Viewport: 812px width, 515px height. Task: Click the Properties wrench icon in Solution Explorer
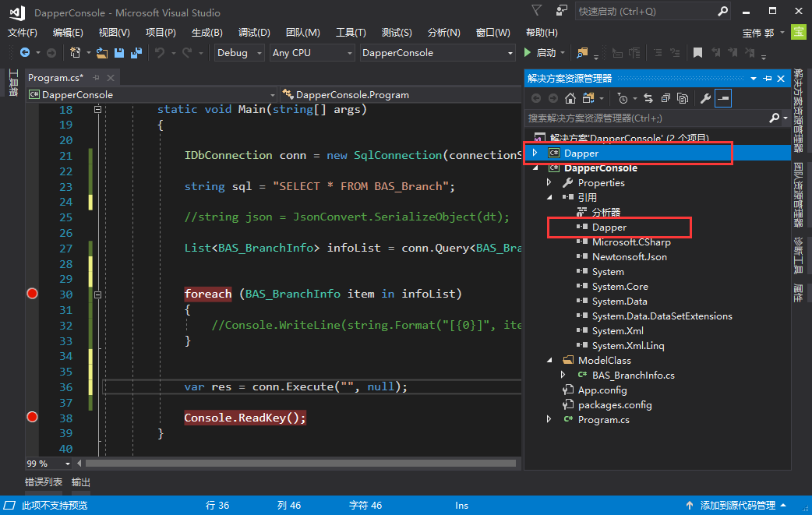coord(705,98)
